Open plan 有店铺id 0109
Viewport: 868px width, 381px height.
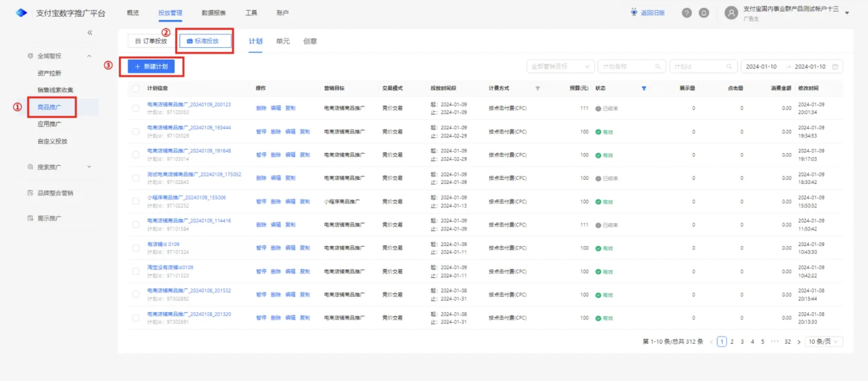tap(163, 244)
